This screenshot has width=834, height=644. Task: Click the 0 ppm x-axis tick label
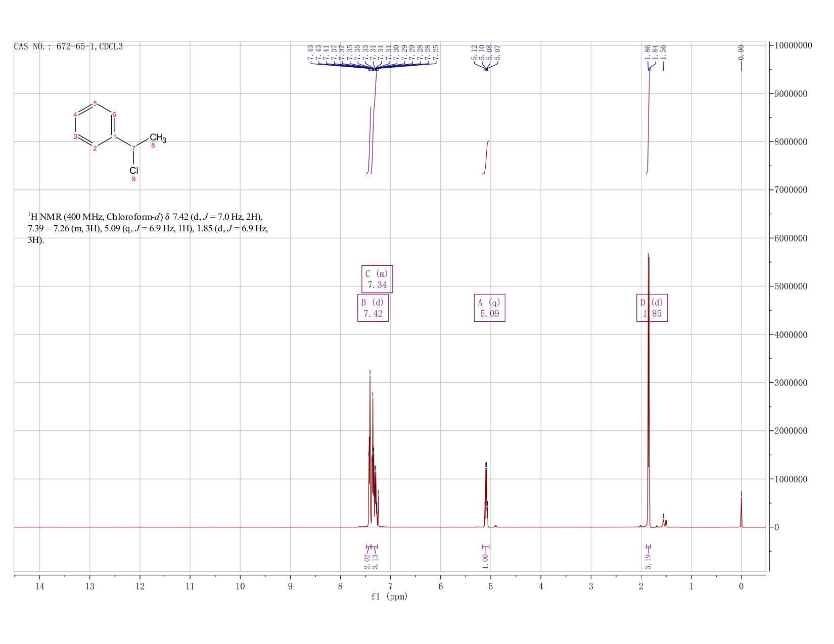741,586
